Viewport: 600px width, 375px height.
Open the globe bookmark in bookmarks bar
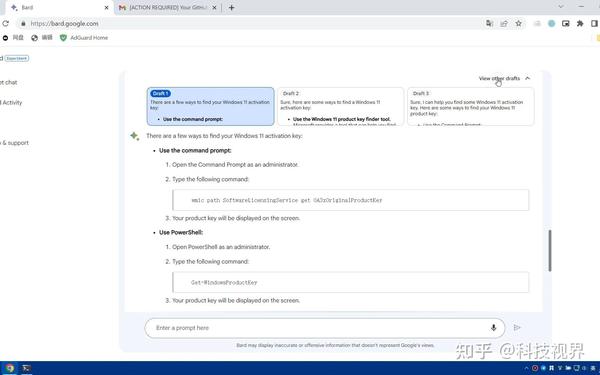pos(42,38)
